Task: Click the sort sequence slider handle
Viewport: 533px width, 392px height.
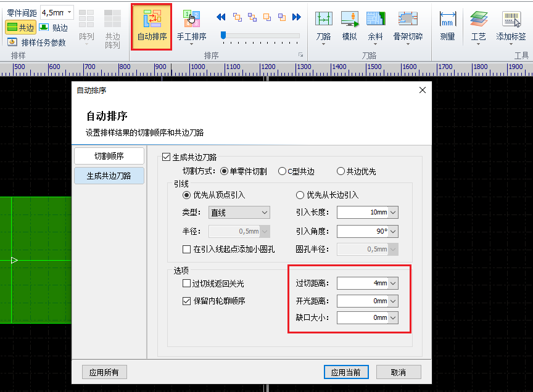Action: (x=223, y=35)
